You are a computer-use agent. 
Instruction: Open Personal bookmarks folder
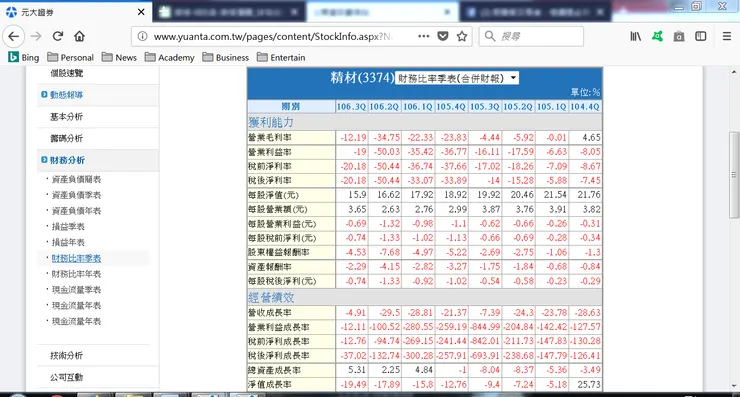(x=70, y=58)
